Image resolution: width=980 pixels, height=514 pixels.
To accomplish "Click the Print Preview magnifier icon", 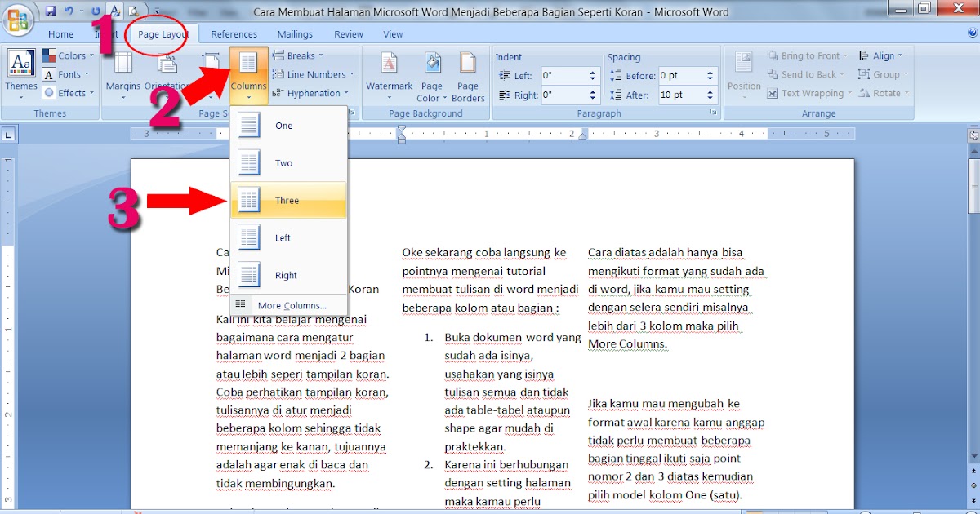I will [132, 11].
